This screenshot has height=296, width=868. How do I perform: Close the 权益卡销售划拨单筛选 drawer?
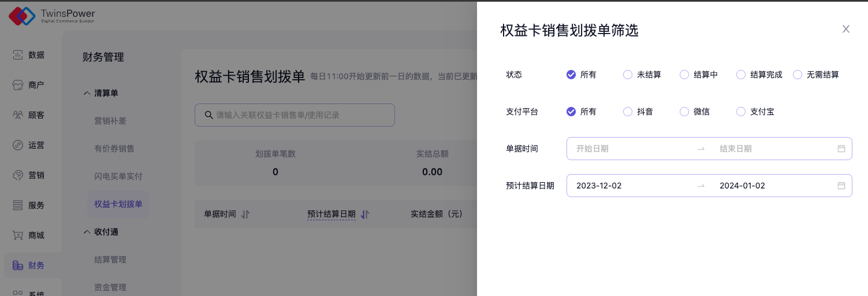[x=846, y=29]
